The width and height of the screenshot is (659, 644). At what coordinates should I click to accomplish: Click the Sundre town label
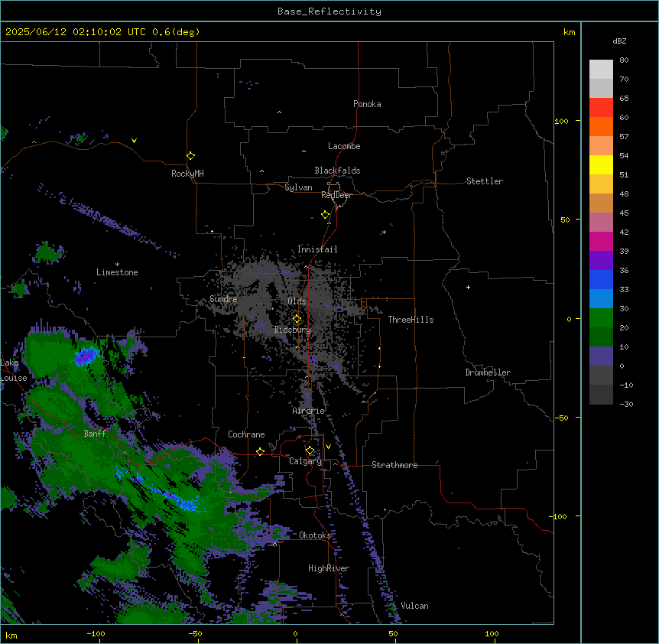(223, 299)
